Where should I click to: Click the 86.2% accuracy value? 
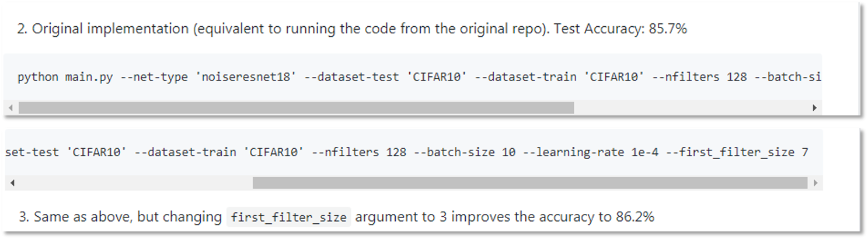635,217
